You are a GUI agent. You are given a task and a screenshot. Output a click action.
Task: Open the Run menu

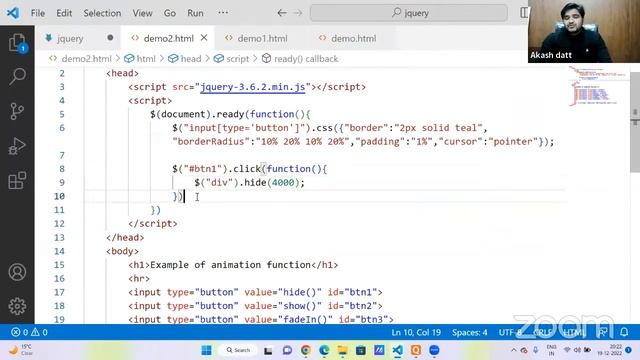tap(195, 13)
